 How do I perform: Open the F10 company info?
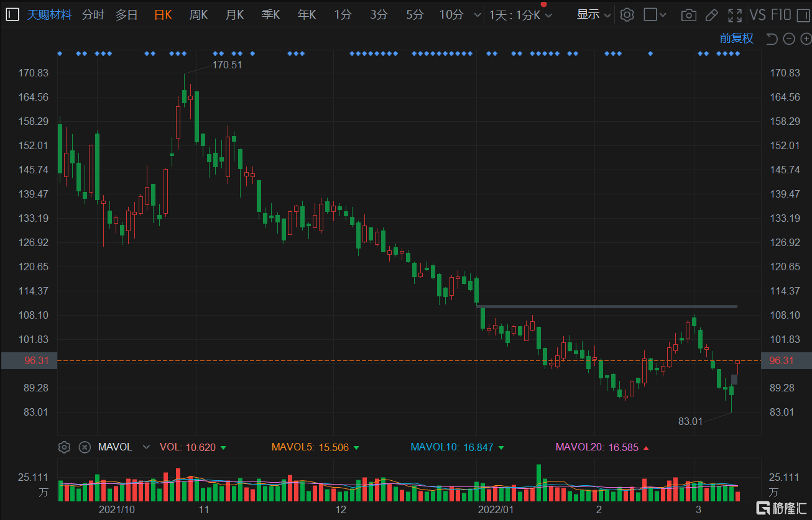coord(781,15)
